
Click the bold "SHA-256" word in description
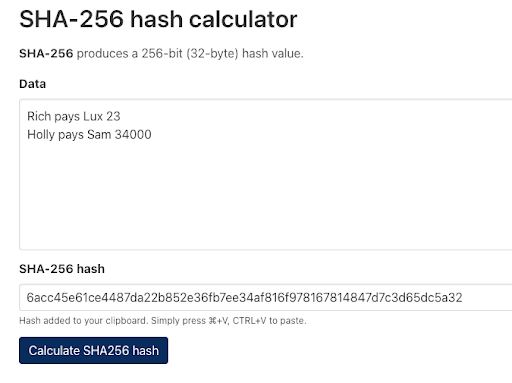(x=46, y=53)
